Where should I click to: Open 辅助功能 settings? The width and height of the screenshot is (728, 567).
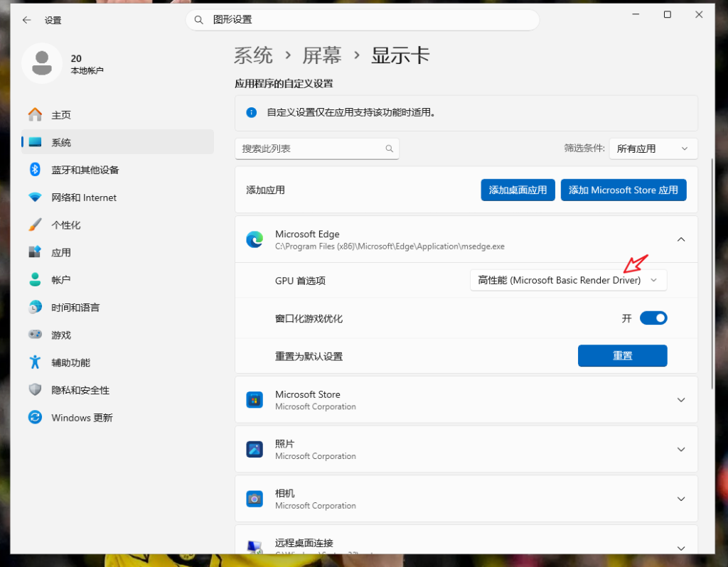click(117, 362)
